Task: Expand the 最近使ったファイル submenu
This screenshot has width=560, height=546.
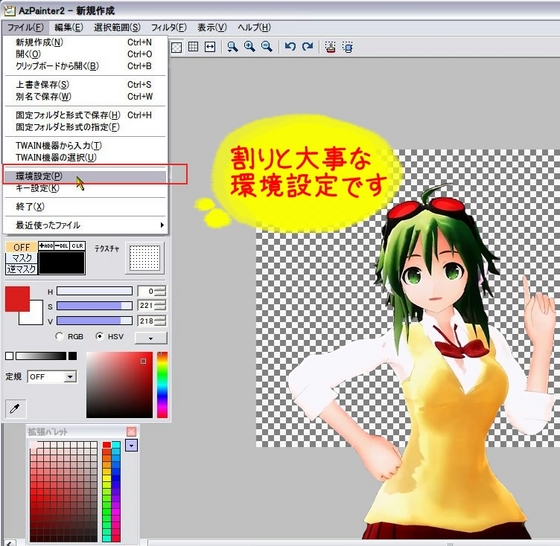Action: 85,225
